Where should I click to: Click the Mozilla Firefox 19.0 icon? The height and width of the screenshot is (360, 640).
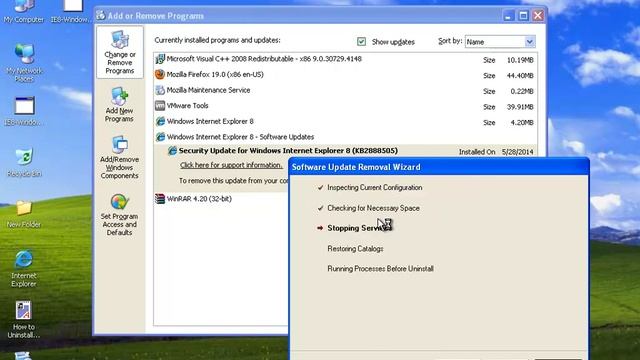[160, 75]
